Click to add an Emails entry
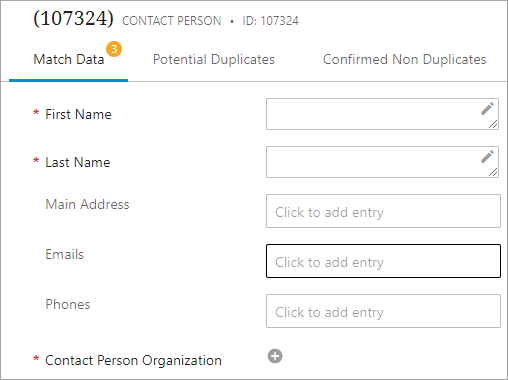The image size is (508, 380). [x=383, y=261]
